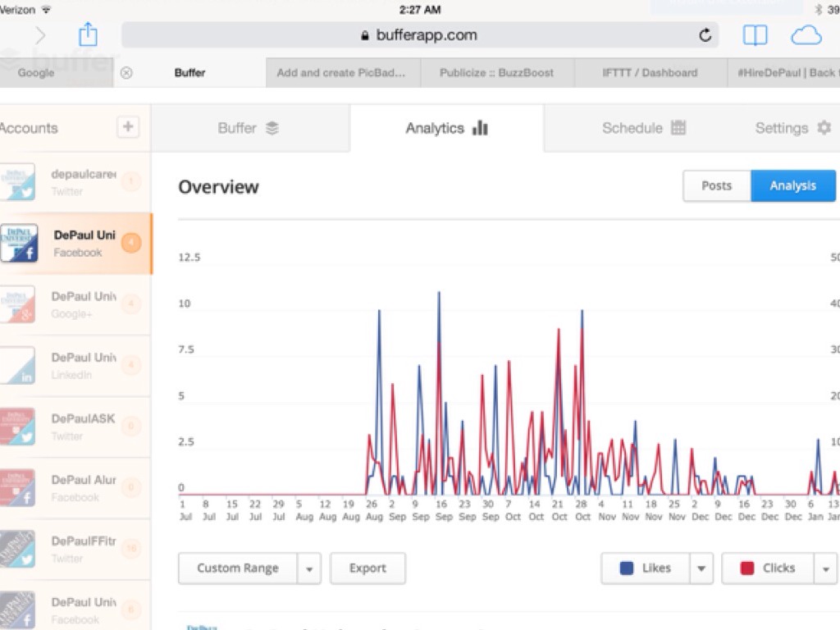Viewport: 840px width, 630px height.
Task: Tap the bufferapp.com address bar
Action: (x=418, y=35)
